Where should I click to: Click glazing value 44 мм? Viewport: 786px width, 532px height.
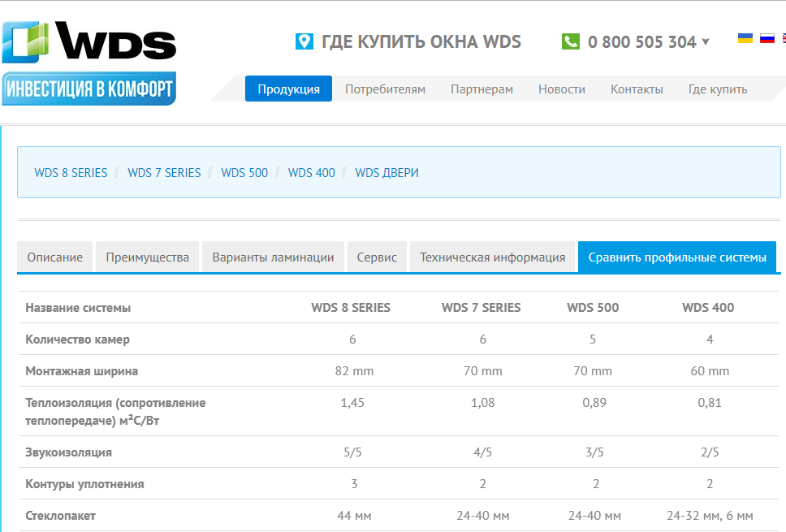click(354, 516)
